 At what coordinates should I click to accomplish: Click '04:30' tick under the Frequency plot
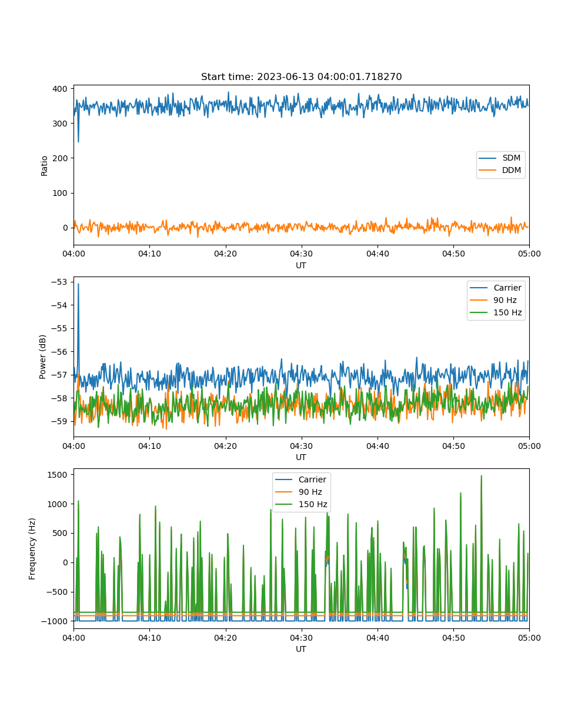302,637
